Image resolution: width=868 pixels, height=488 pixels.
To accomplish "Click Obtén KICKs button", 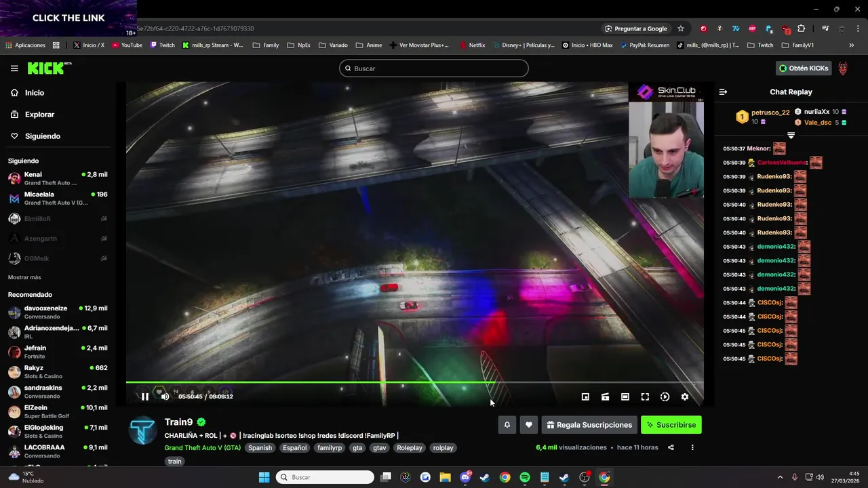I will 804,68.
